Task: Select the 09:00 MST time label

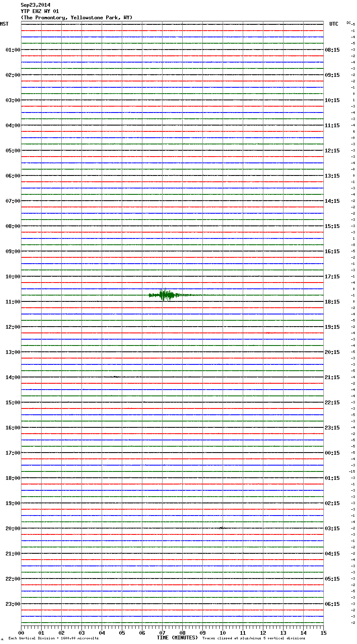Action: click(13, 251)
